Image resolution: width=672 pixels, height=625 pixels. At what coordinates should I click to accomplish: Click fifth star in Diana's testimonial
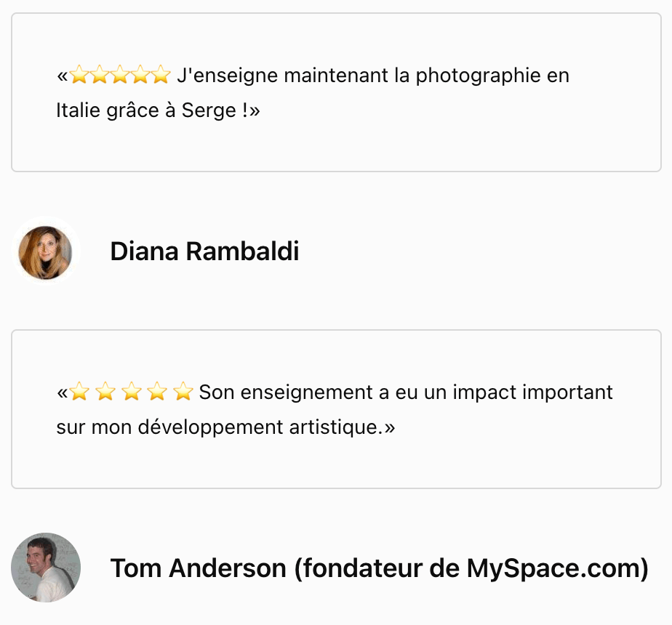(x=161, y=75)
